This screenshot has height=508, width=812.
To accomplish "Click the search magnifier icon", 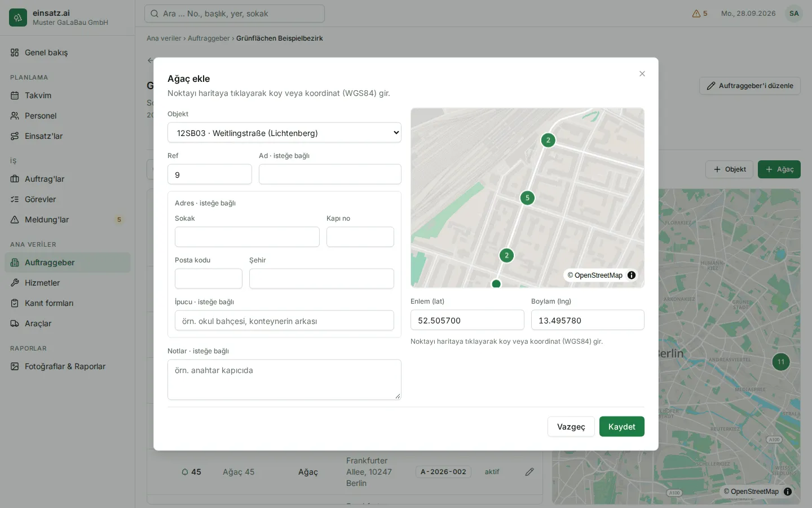I will (155, 14).
